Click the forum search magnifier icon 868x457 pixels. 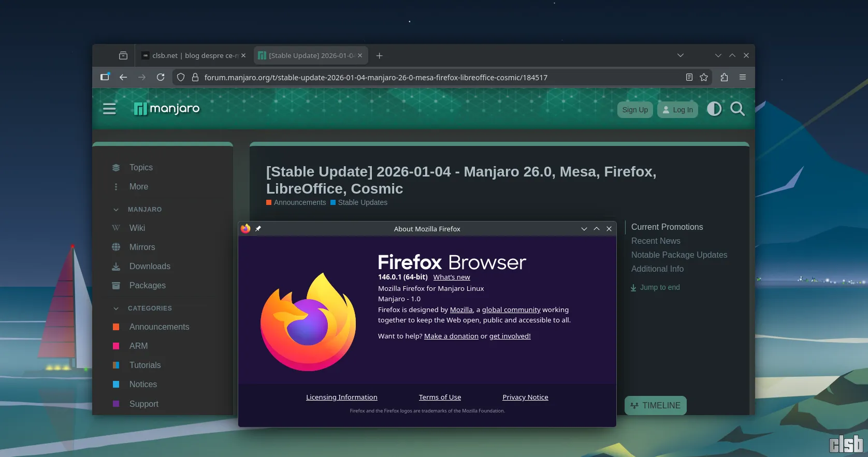tap(737, 109)
